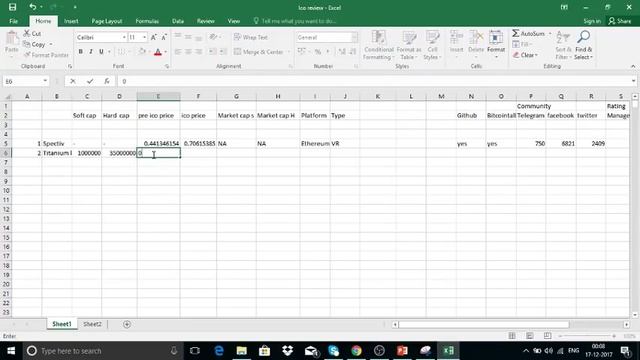Open Chrome from the taskbar
Viewport: 640px width, 360px height.
click(356, 351)
